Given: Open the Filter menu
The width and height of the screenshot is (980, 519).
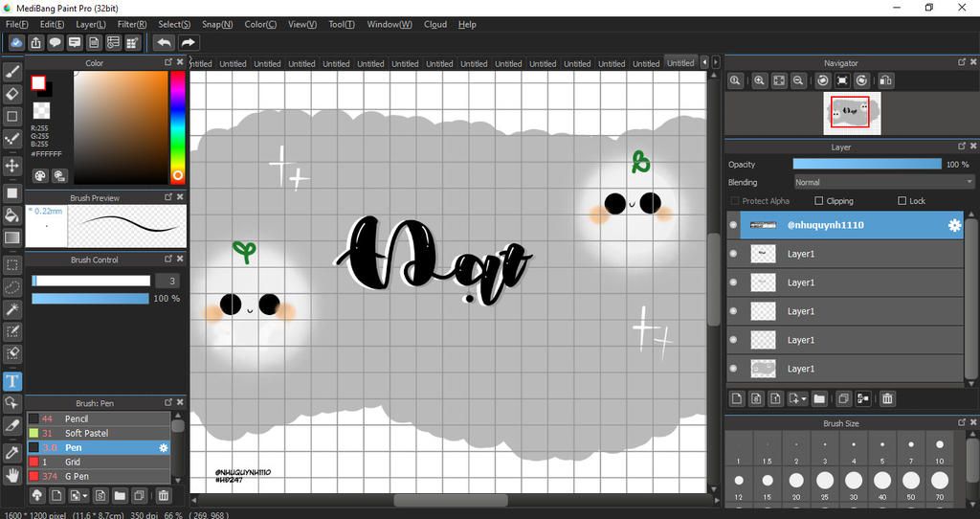Looking at the screenshot, I should 132,24.
